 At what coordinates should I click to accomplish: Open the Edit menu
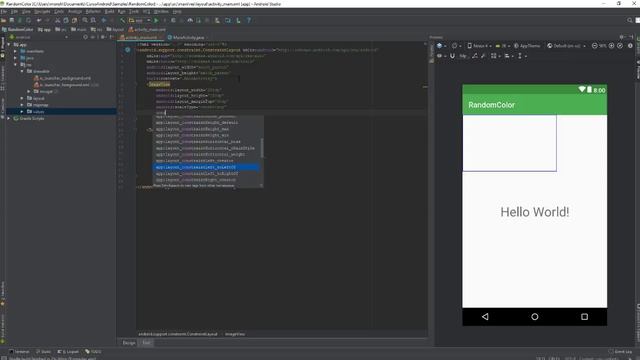pyautogui.click(x=14, y=11)
